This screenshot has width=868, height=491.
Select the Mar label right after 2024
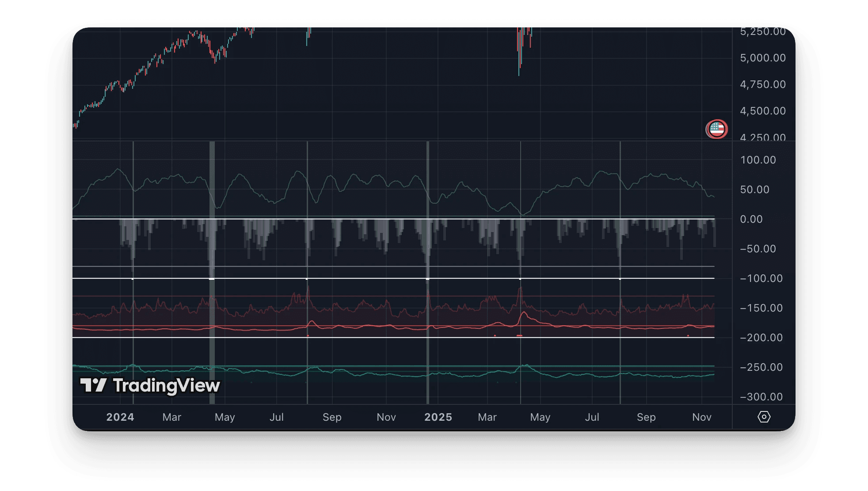pyautogui.click(x=171, y=417)
